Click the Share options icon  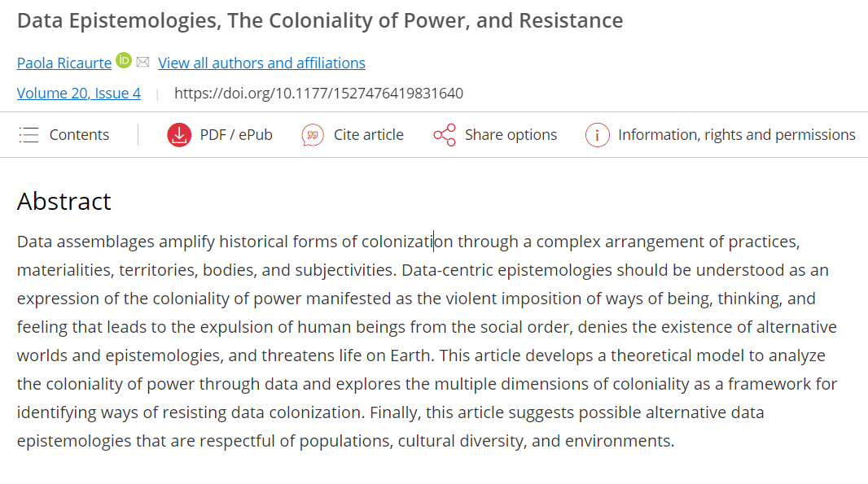[445, 135]
